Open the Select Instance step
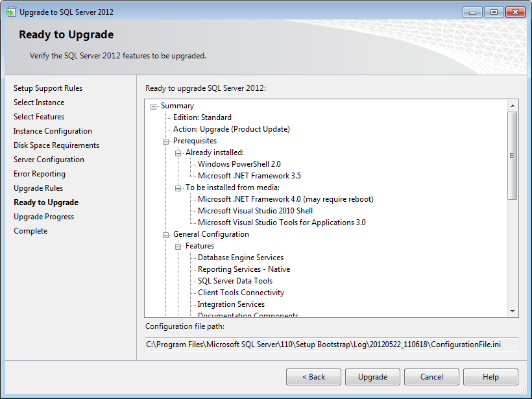This screenshot has height=399, width=532. (39, 103)
